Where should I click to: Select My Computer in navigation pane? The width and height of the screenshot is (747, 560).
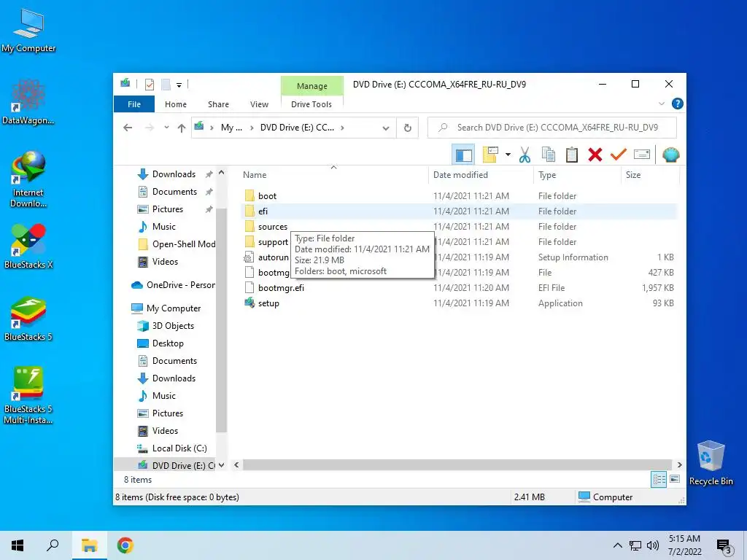pyautogui.click(x=174, y=308)
